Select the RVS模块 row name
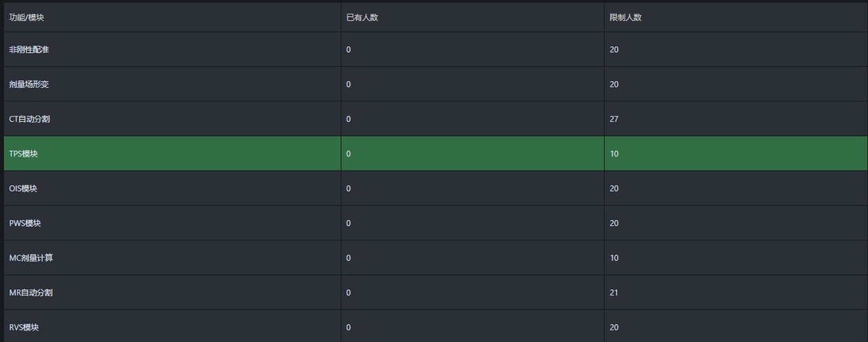Viewport: 868px width, 342px height. (24, 328)
